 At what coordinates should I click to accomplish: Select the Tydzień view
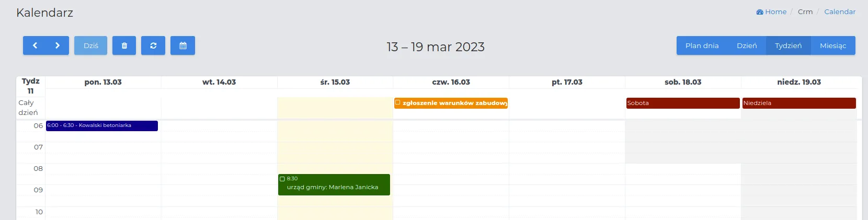click(788, 45)
